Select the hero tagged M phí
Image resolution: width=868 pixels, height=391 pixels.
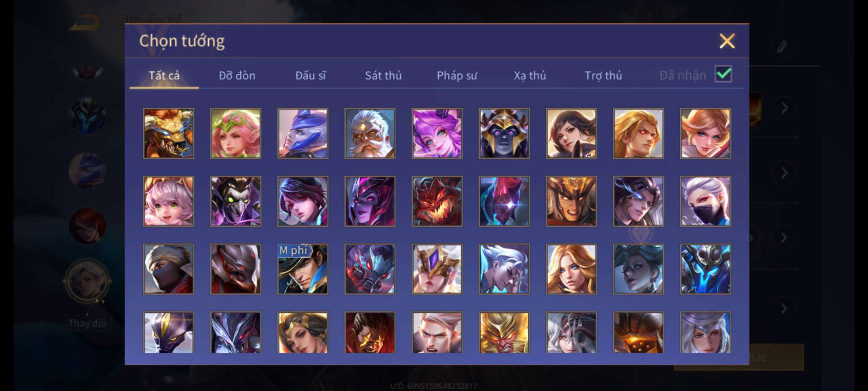click(x=303, y=269)
